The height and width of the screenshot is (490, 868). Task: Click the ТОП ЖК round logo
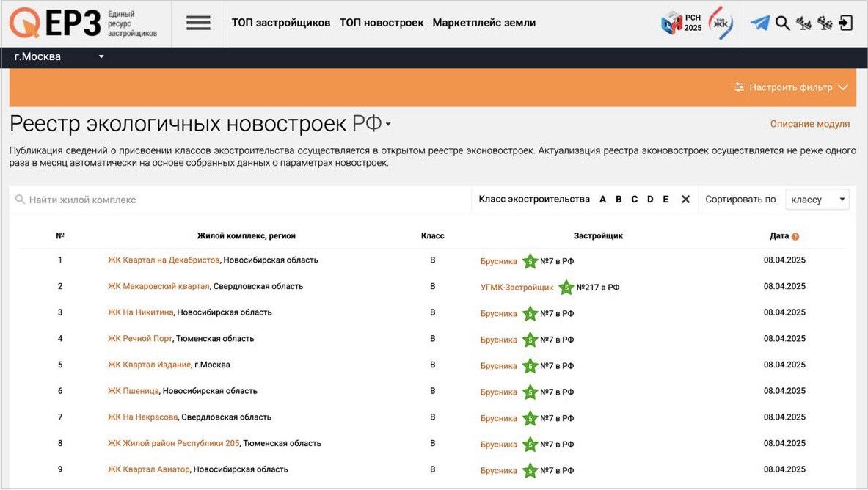tap(721, 23)
